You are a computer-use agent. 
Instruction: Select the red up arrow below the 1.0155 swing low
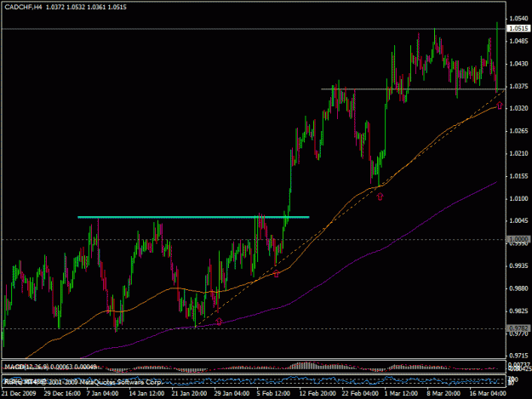380,197
